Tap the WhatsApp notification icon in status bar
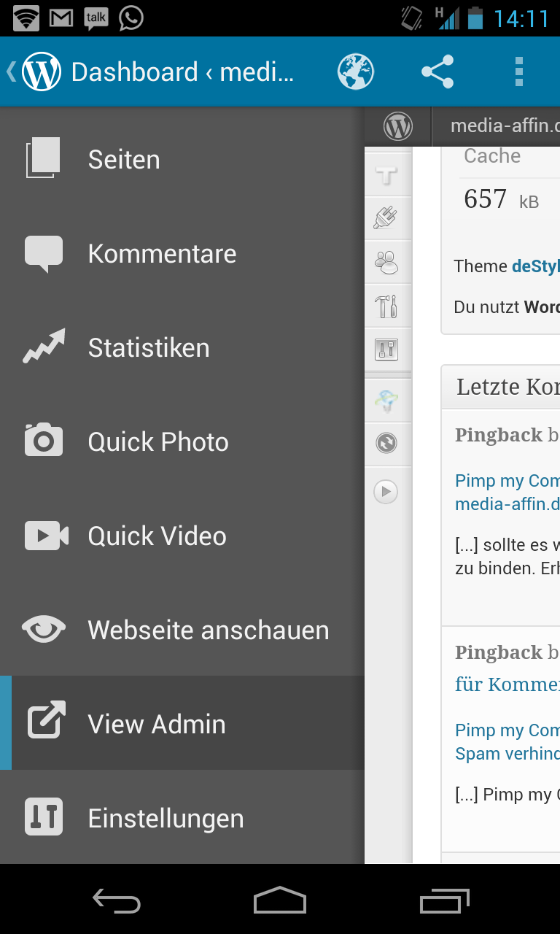The height and width of the screenshot is (934, 560). 131,18
